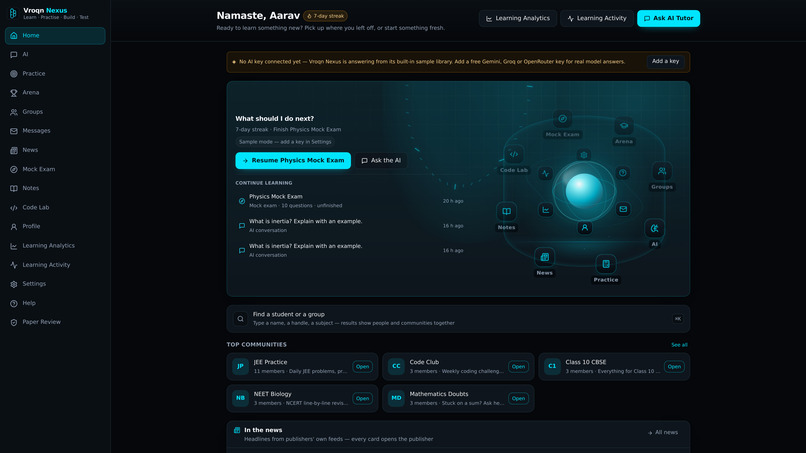
Task: Open the Code Lab orbit icon
Action: click(x=514, y=154)
